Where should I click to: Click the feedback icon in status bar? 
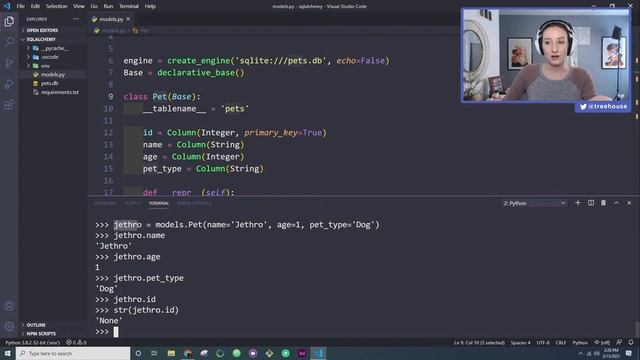[619, 342]
